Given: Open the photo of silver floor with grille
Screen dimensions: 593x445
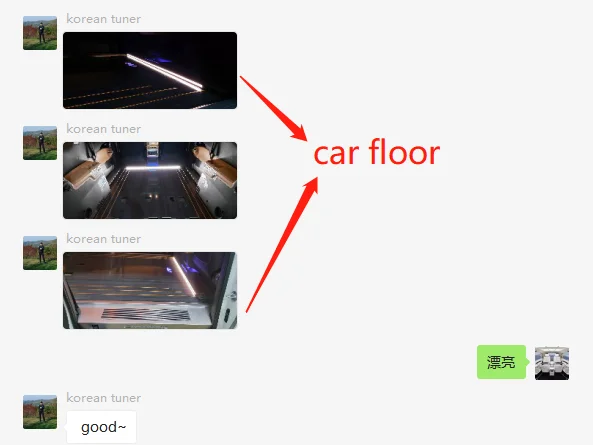Looking at the screenshot, I should click(x=150, y=290).
